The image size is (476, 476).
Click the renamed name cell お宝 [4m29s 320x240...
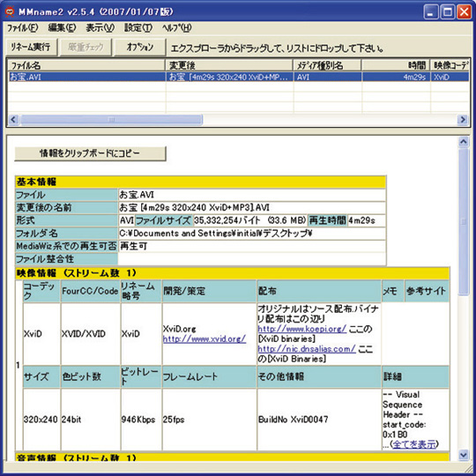click(x=229, y=77)
